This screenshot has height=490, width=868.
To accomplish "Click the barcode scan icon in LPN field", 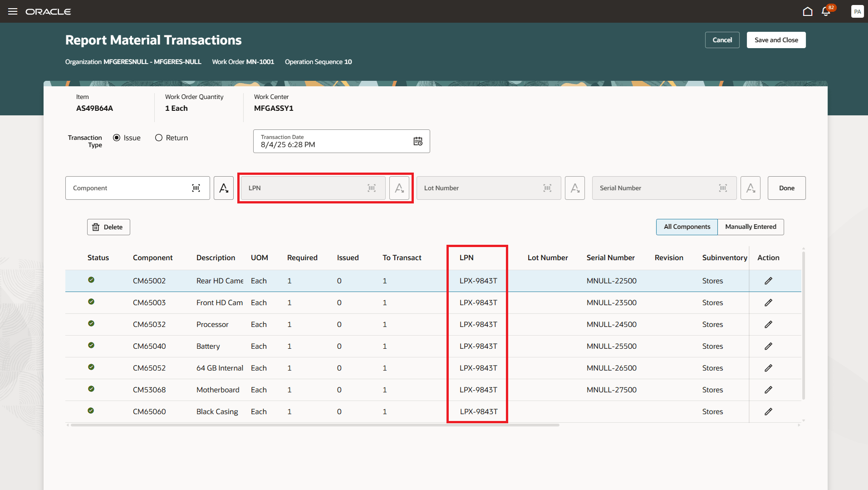I will pos(372,188).
